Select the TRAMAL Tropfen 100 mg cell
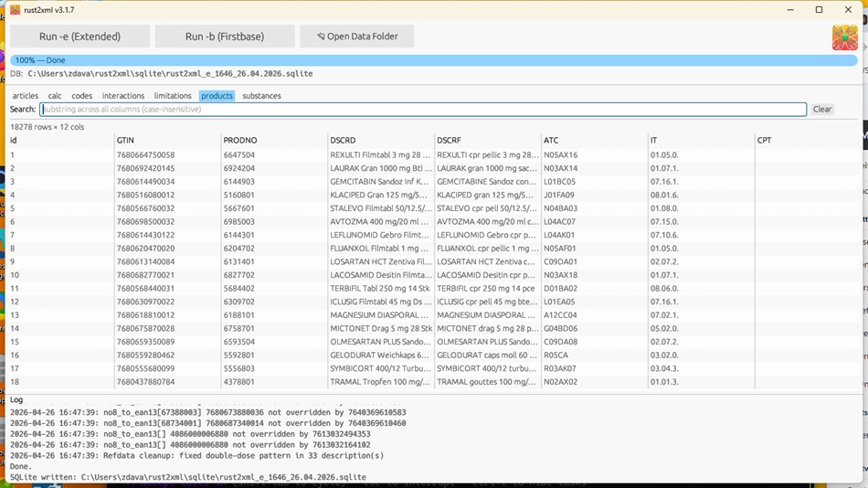 380,382
